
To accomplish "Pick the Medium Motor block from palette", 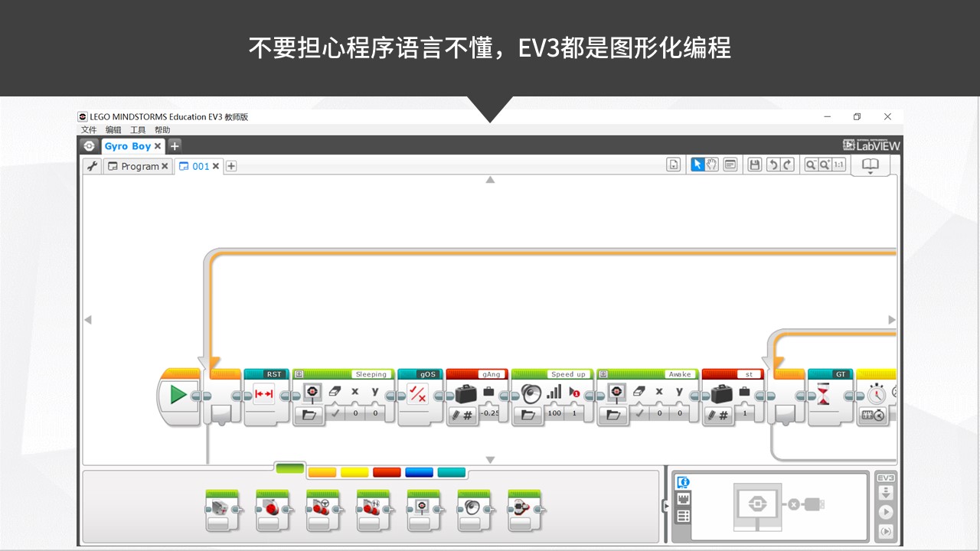I will pyautogui.click(x=221, y=510).
